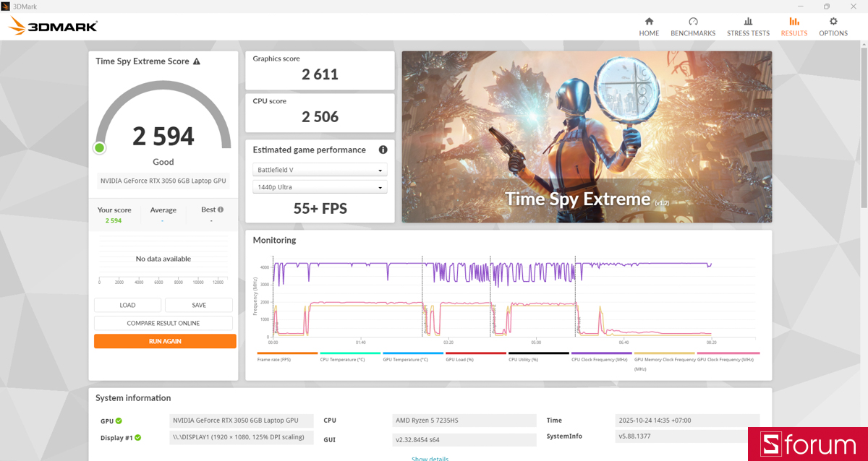Click the SAVE button
Image resolution: width=868 pixels, height=461 pixels.
click(x=199, y=305)
